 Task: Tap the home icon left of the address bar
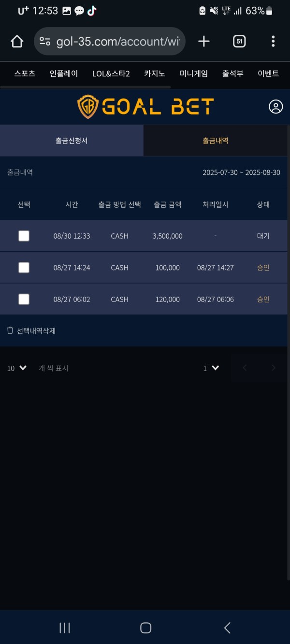pos(16,41)
